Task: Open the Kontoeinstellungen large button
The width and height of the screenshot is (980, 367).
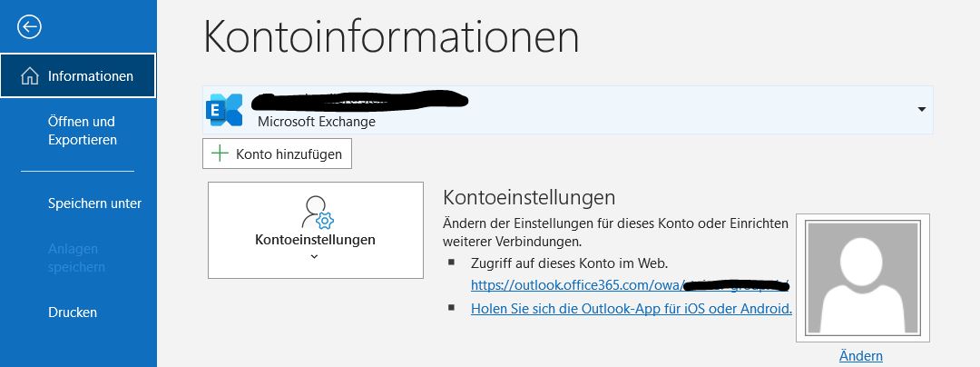Action: pyautogui.click(x=316, y=230)
